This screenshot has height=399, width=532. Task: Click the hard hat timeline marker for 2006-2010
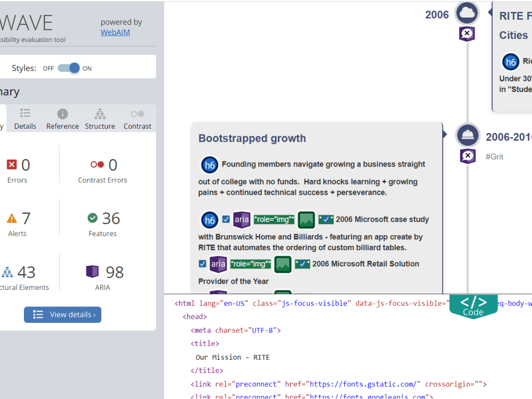[468, 135]
